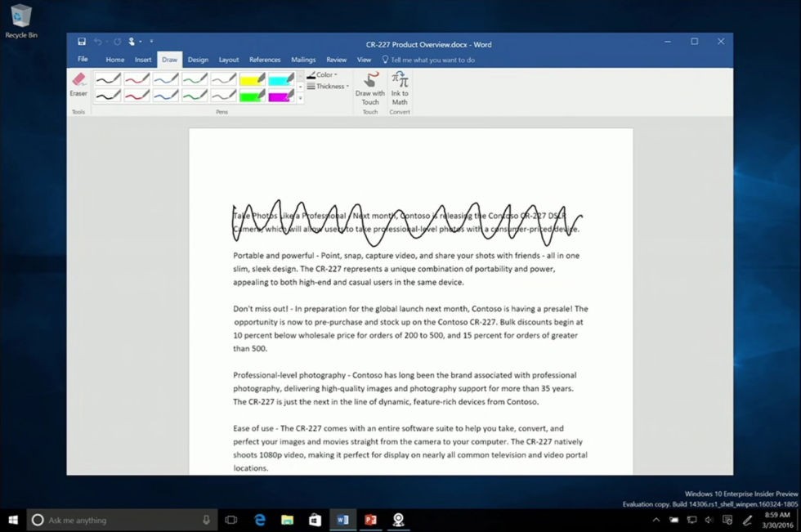Image resolution: width=801 pixels, height=532 pixels.
Task: Undo the last ink stroke
Action: [x=97, y=42]
